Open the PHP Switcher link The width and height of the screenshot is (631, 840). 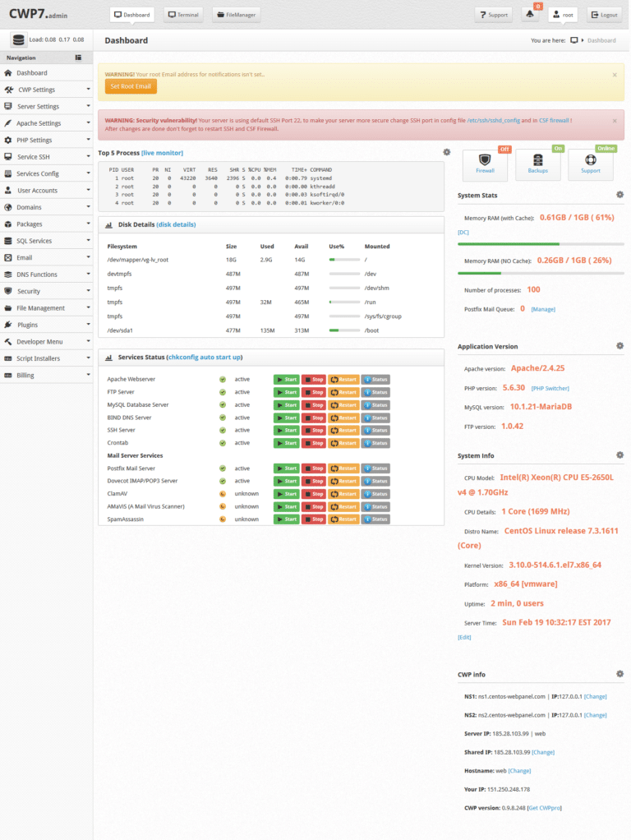pyautogui.click(x=550, y=389)
